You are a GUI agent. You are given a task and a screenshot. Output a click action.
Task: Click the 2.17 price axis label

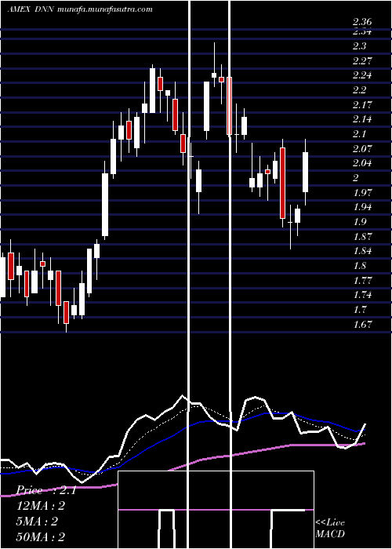tap(362, 104)
